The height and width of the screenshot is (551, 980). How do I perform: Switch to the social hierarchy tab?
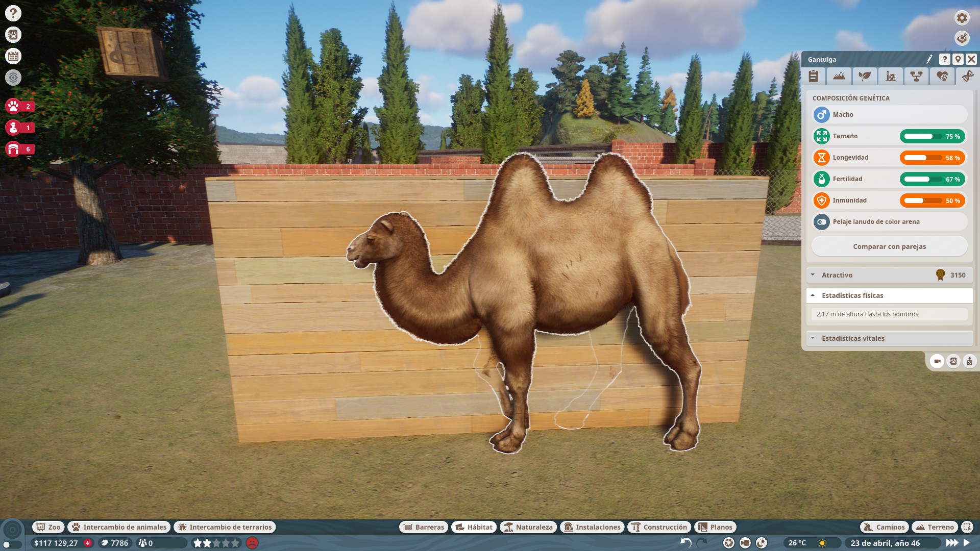(916, 76)
